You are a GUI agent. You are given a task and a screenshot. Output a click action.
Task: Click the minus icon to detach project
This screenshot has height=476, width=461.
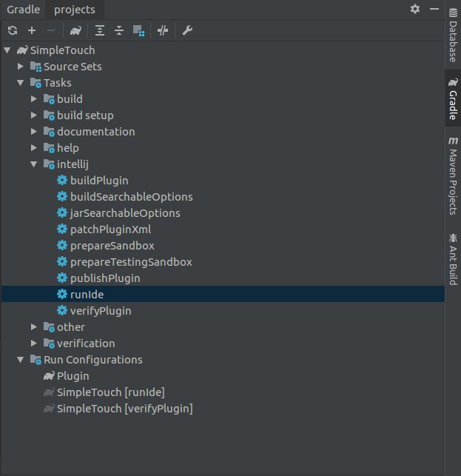pos(51,30)
